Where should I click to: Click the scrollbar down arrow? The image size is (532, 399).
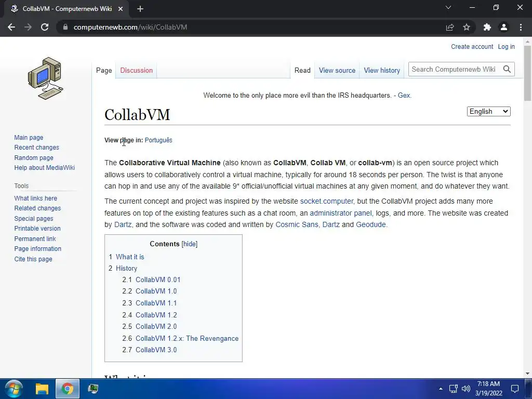point(527,374)
